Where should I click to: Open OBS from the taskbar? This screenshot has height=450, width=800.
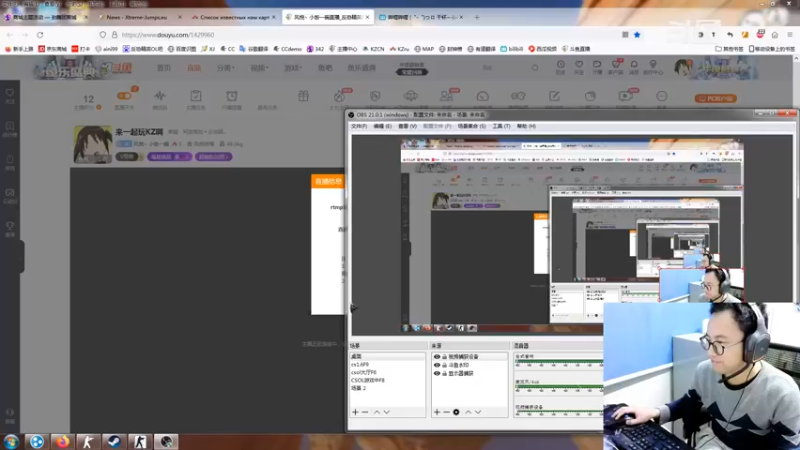coord(166,441)
